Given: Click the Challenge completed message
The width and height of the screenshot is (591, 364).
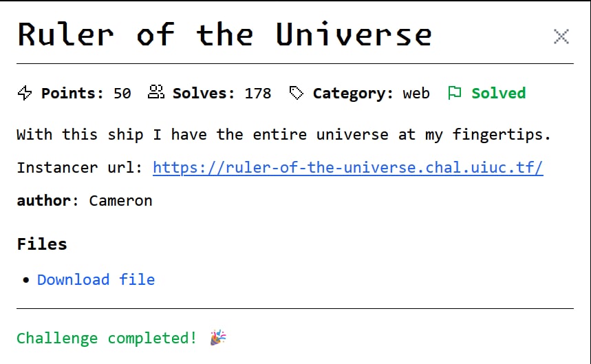Looking at the screenshot, I should coord(107,338).
